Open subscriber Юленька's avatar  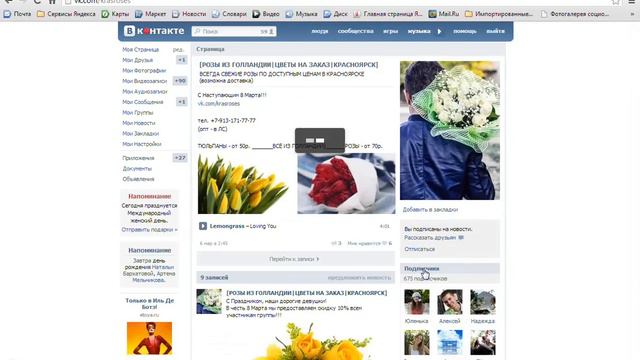tap(417, 302)
